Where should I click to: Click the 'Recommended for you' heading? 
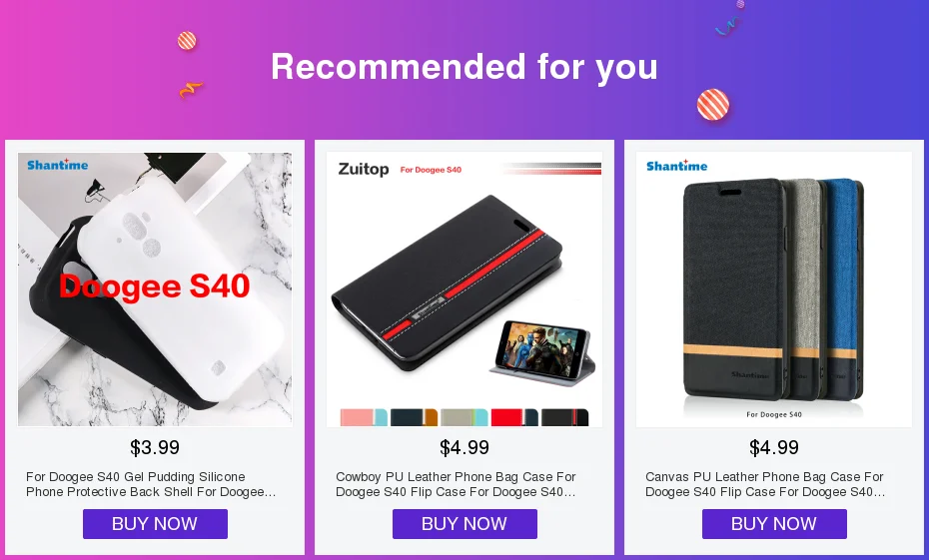pos(464,66)
